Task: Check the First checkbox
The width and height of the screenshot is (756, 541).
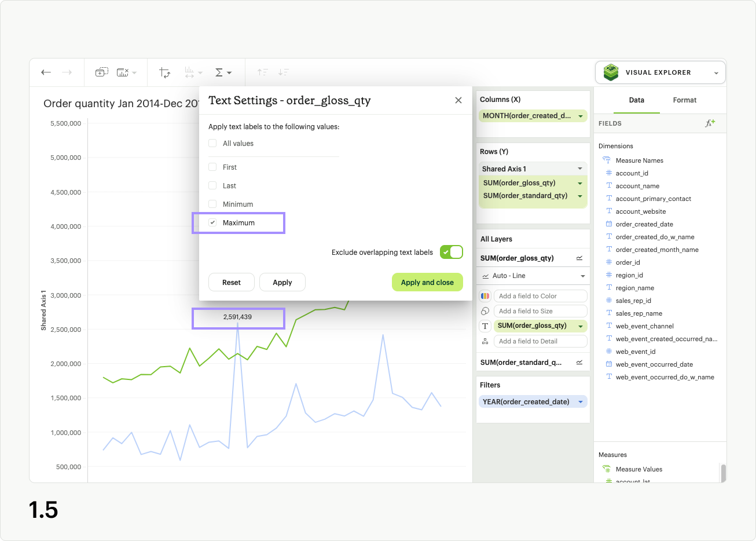Action: pos(212,167)
